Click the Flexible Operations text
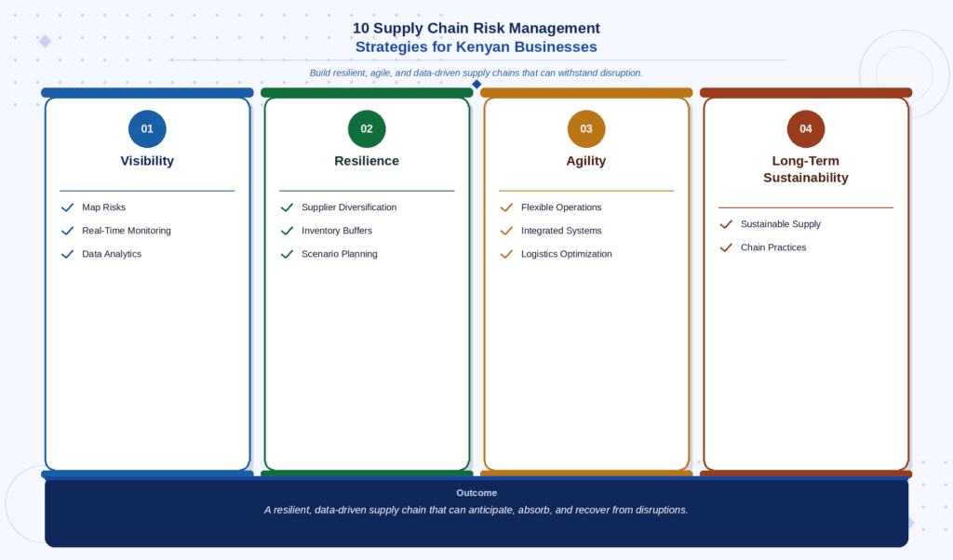Viewport: 953px width, 560px height. [561, 207]
